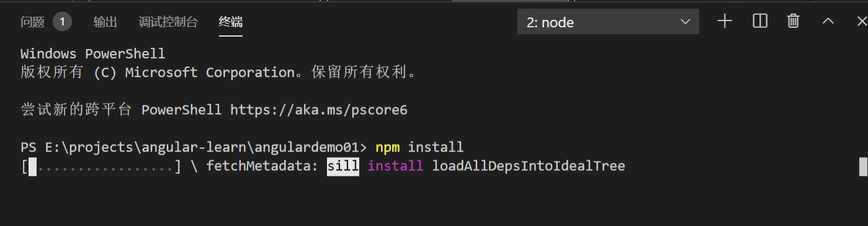Close the panel with X icon
868x226 pixels.
tap(862, 21)
